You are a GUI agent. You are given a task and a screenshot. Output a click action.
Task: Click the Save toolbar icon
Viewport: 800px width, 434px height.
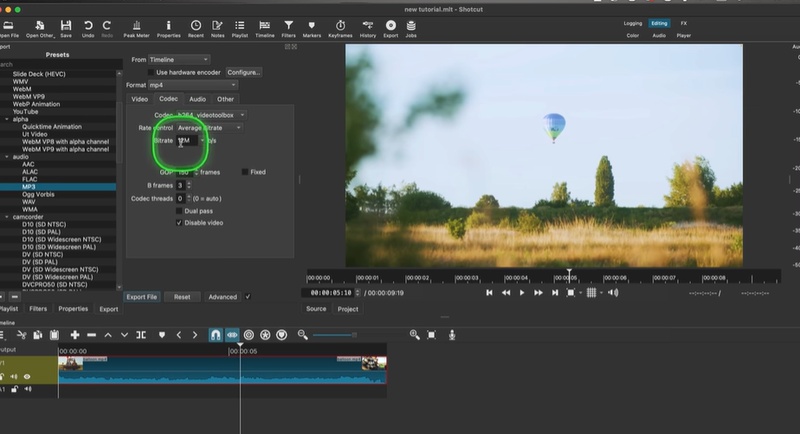[66, 29]
